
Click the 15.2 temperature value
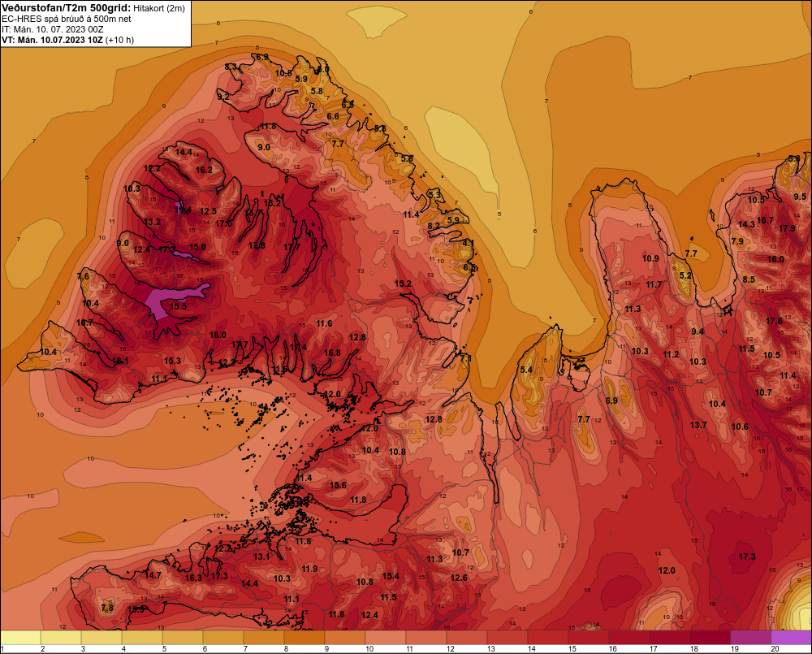coord(403,284)
